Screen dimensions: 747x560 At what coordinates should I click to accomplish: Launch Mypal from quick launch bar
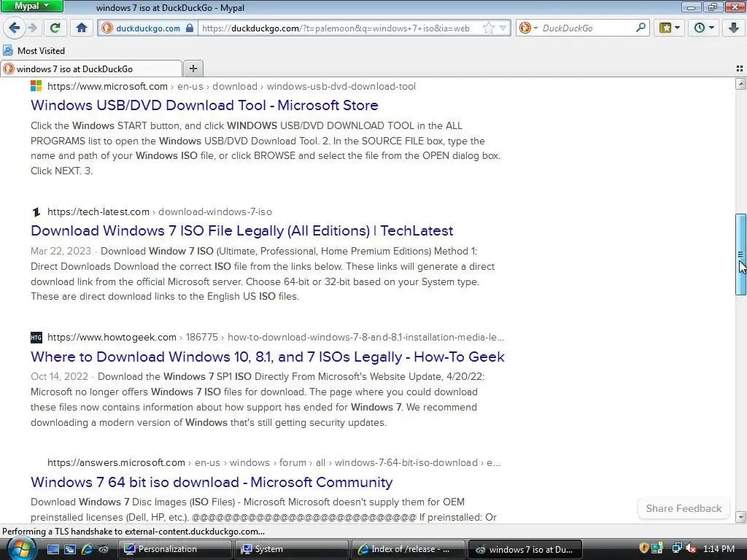104,549
